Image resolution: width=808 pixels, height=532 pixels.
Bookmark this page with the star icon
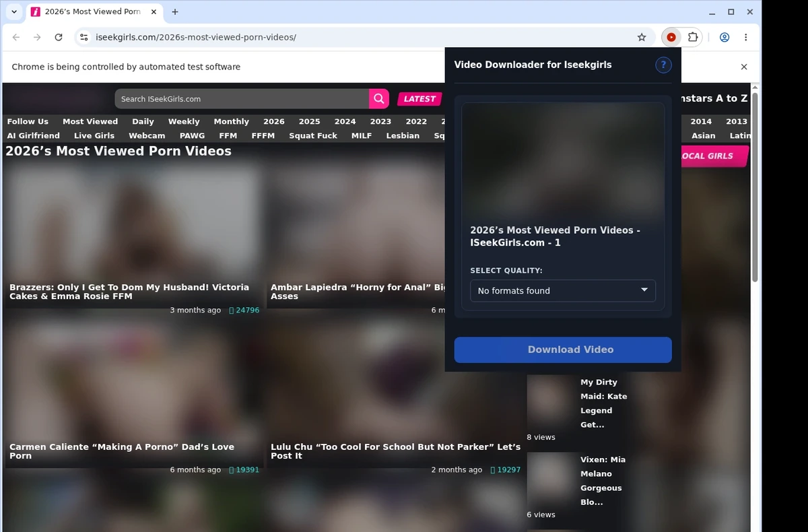(642, 38)
